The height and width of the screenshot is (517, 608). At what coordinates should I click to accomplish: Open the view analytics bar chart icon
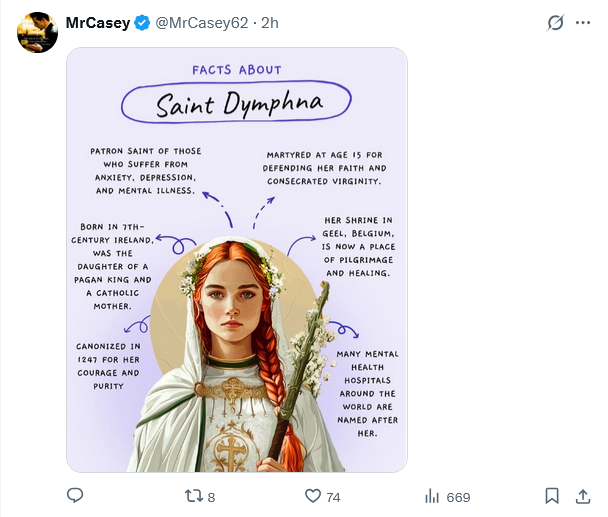coord(433,496)
